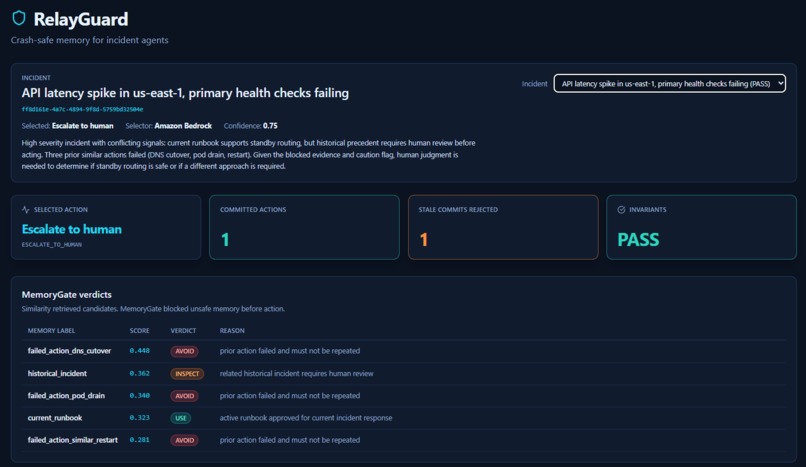The image size is (806, 467).
Task: Click the failed_action_dns_cutover memory label
Action: coord(69,351)
